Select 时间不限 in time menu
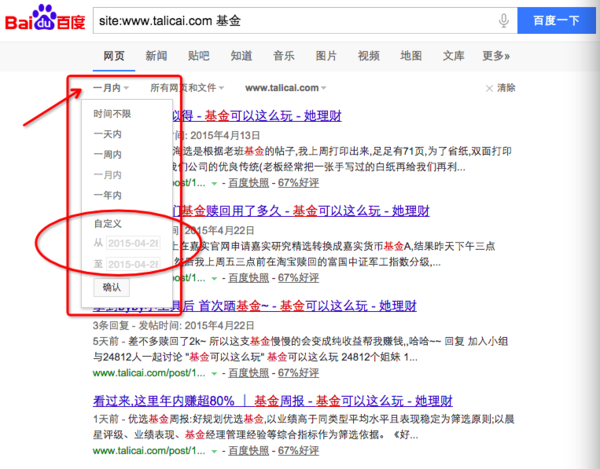Viewport: 600px width, 469px height. [x=112, y=114]
